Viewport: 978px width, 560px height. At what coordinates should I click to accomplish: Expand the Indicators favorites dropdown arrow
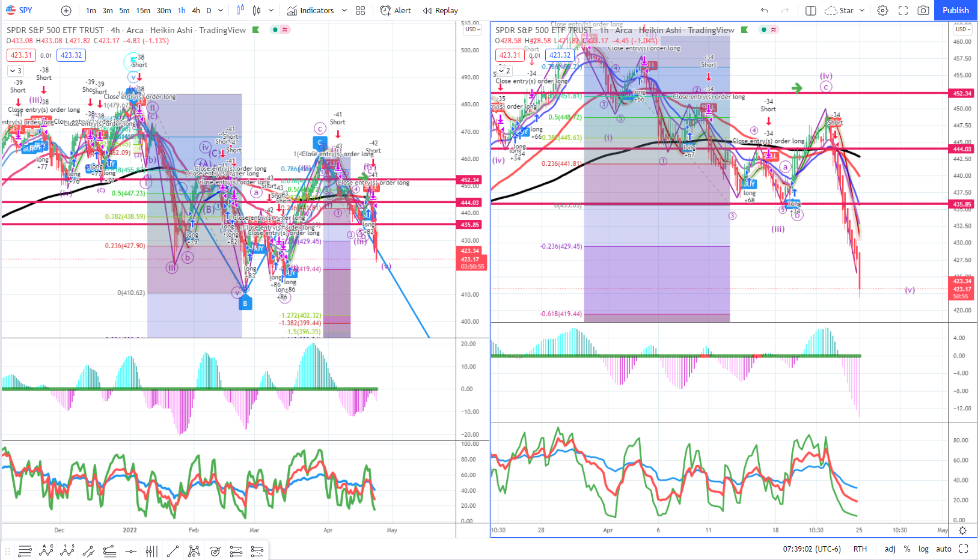pos(344,10)
